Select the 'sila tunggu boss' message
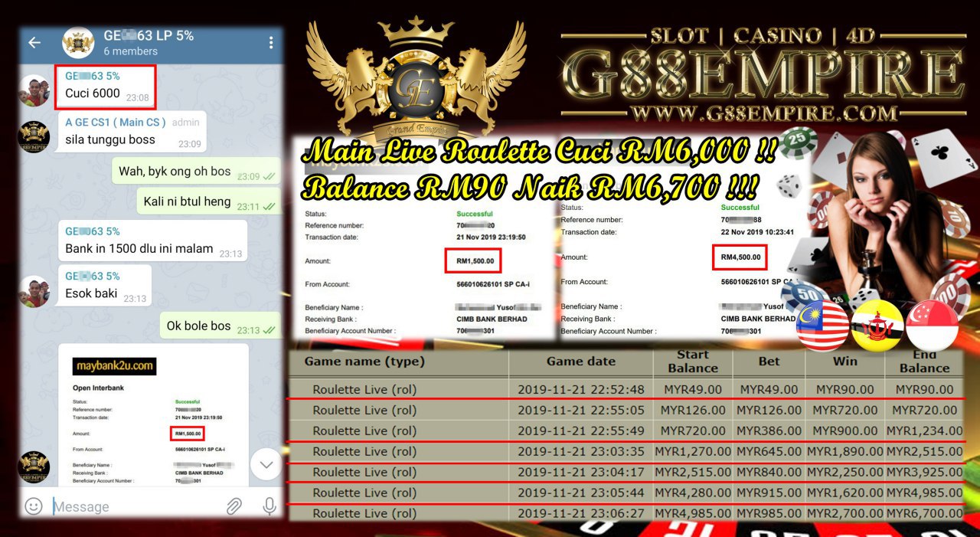 (131, 132)
